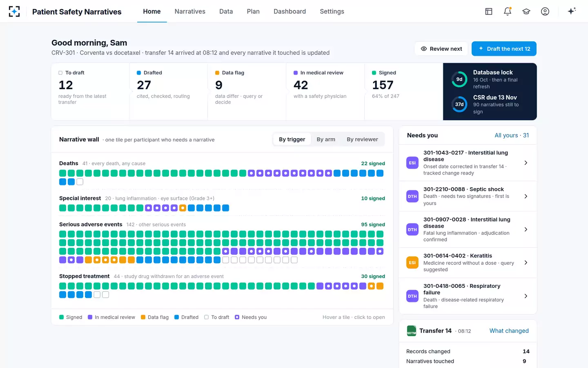Screen dimensions: 588x368
Task: Go to the Narratives tab
Action: (x=190, y=11)
